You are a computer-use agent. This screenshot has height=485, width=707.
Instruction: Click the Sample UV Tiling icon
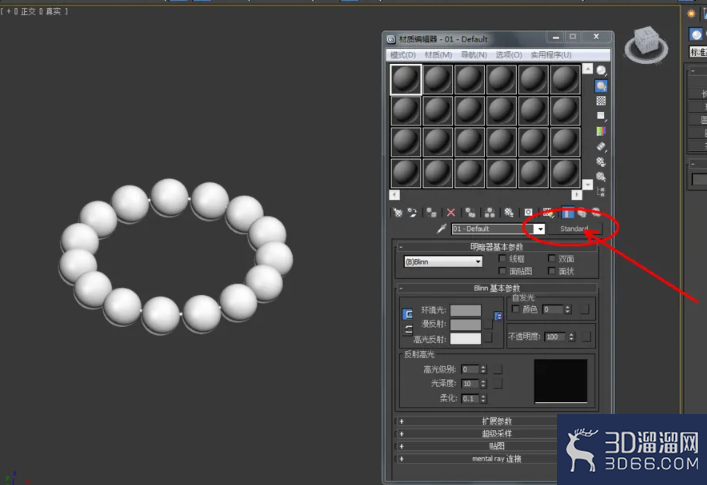601,116
